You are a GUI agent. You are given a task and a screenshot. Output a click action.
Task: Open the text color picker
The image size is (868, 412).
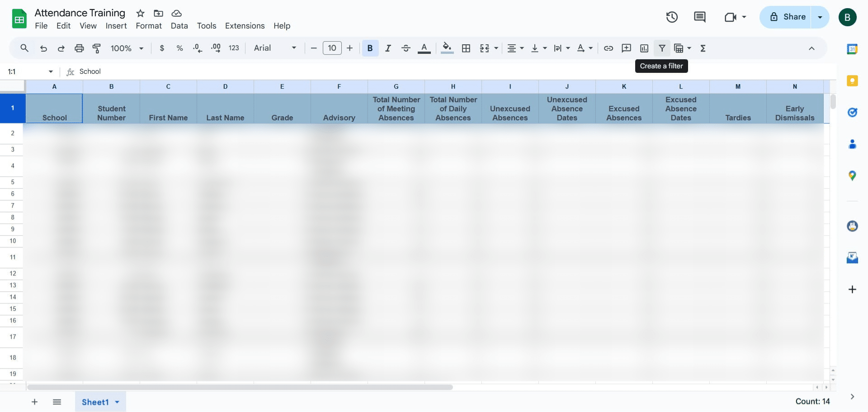point(424,48)
